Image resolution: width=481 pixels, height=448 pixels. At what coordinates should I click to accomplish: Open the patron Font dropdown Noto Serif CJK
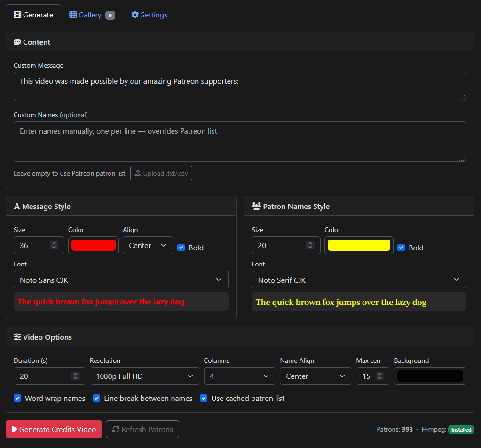[x=359, y=280]
